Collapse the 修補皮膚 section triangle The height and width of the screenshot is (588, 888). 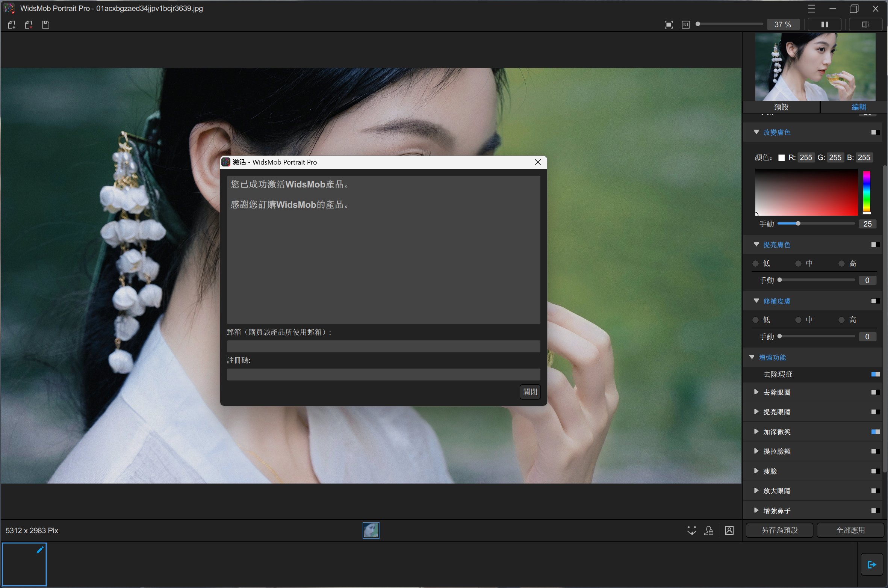[756, 301]
